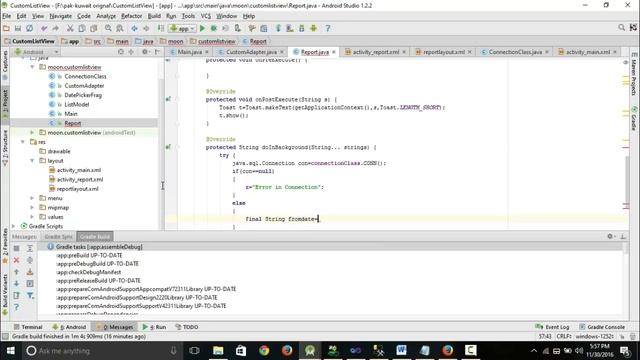
Task: Collapse the res folder node
Action: 23,142
